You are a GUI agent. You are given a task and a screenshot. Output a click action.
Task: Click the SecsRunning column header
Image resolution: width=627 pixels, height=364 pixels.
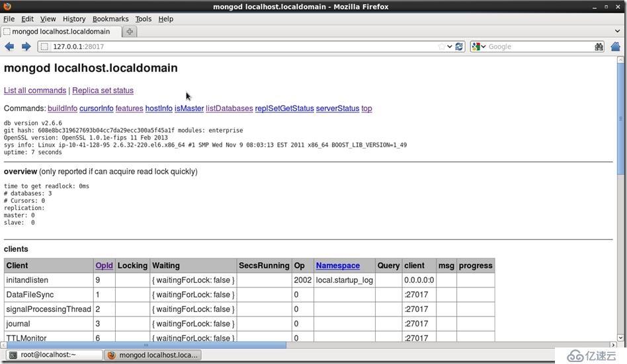pyautogui.click(x=264, y=266)
